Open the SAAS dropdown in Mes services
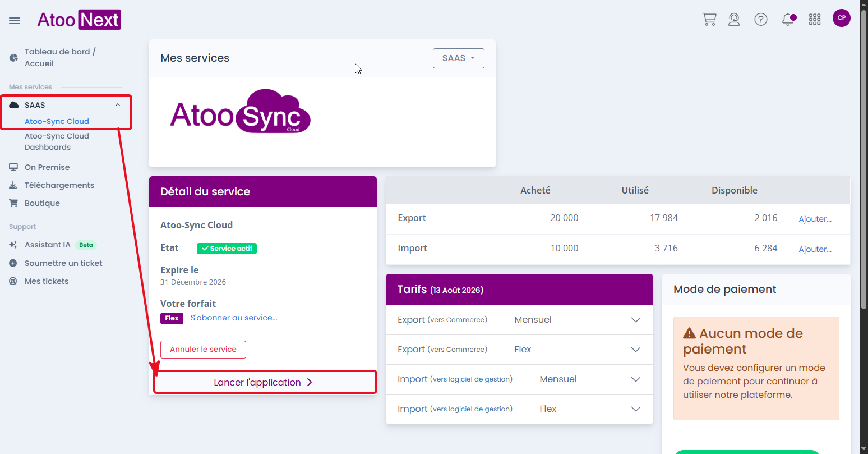 (x=459, y=58)
